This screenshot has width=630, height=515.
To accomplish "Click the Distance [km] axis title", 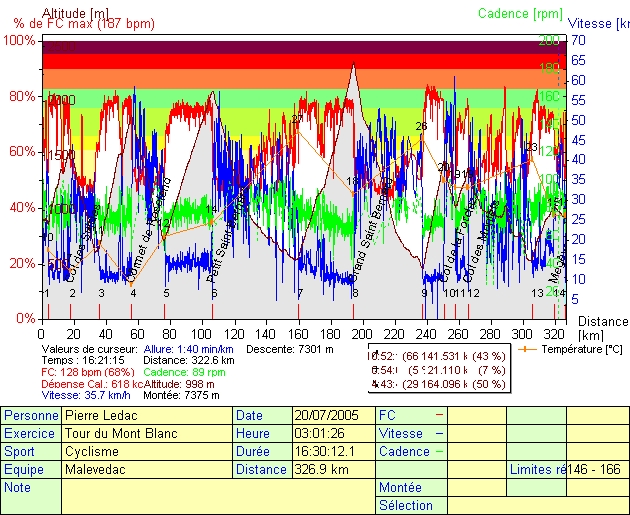I will [x=602, y=328].
